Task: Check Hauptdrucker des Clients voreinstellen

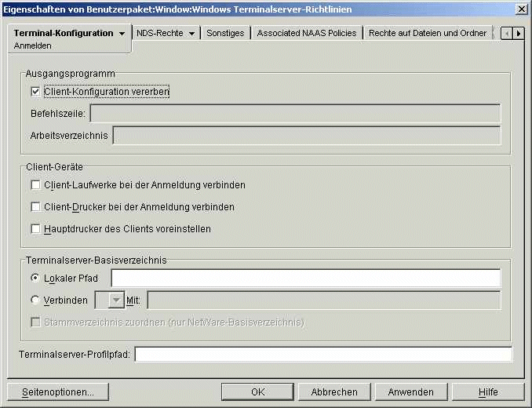Action: coord(35,229)
